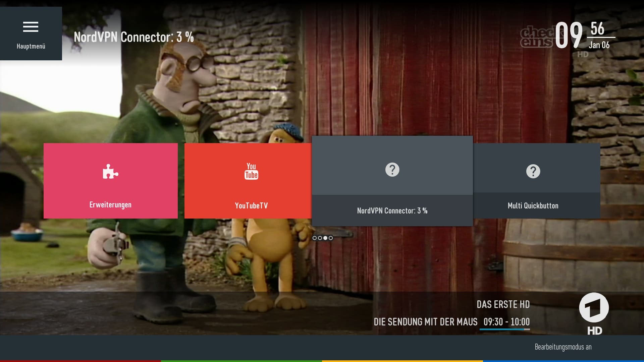The image size is (644, 362).
Task: Click the green color key bar
Action: (x=241, y=361)
